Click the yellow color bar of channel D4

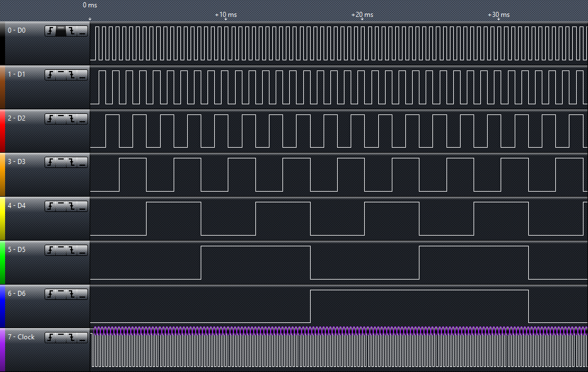(x=2, y=219)
